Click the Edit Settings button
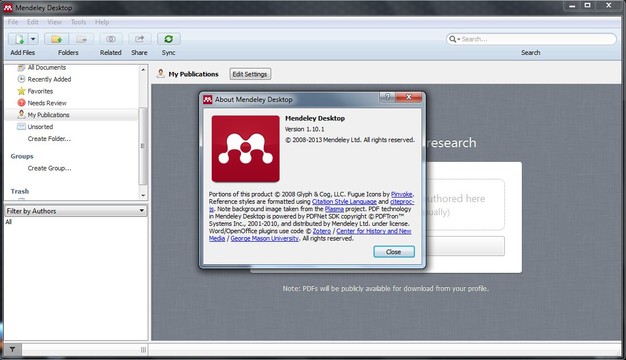626x360 pixels. (250, 74)
